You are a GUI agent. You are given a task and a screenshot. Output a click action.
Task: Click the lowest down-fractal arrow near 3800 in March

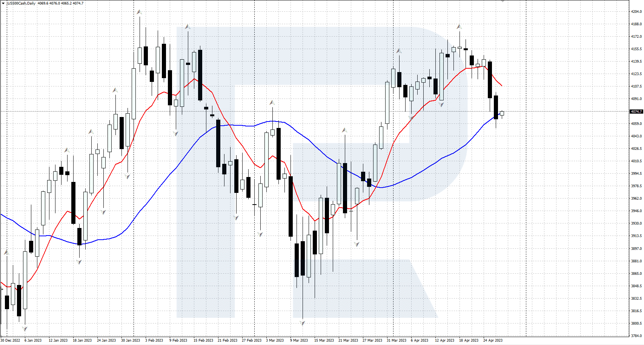(302, 323)
